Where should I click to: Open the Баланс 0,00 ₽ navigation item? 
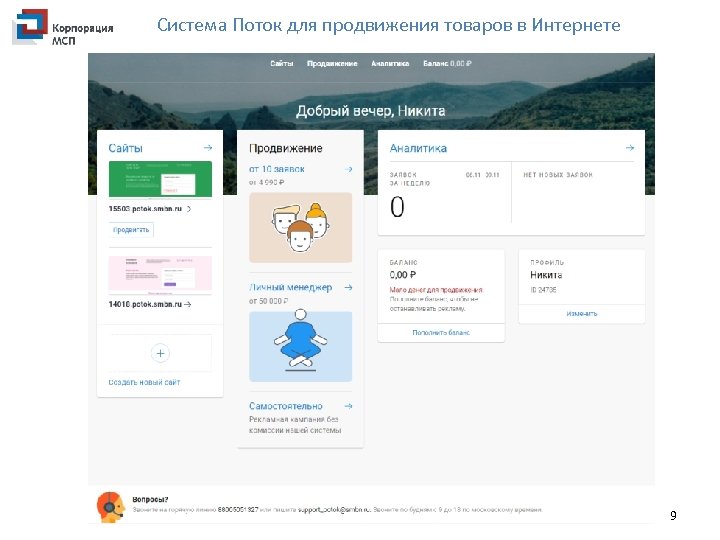coord(447,63)
